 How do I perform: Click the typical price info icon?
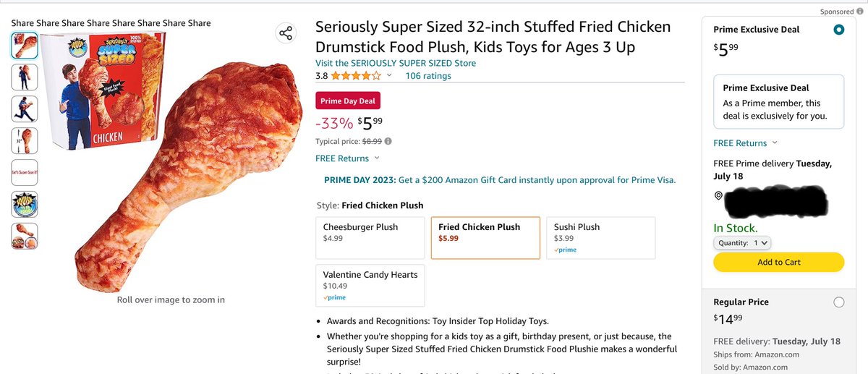tap(388, 142)
